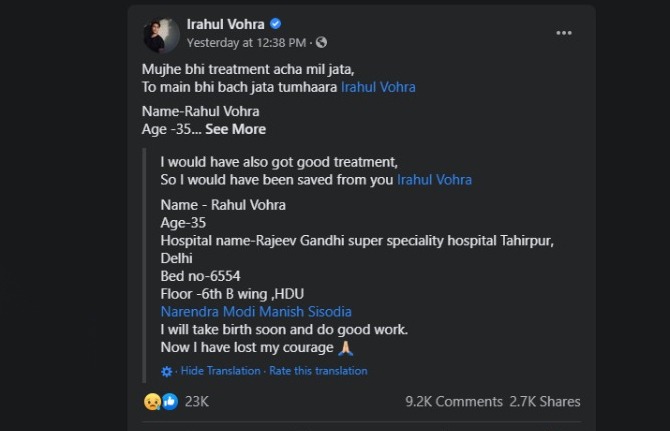Open the translation settings gear icon
Viewport: 670px width, 431px height.
click(x=166, y=371)
